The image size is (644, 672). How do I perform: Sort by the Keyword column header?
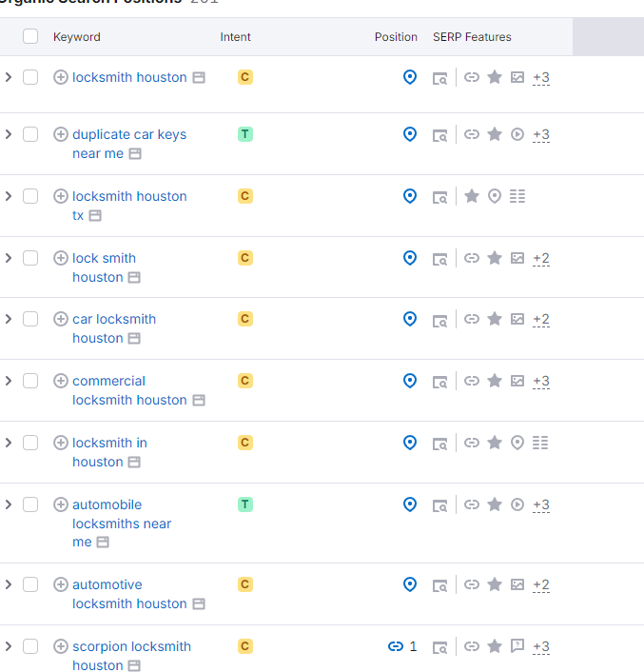[77, 37]
